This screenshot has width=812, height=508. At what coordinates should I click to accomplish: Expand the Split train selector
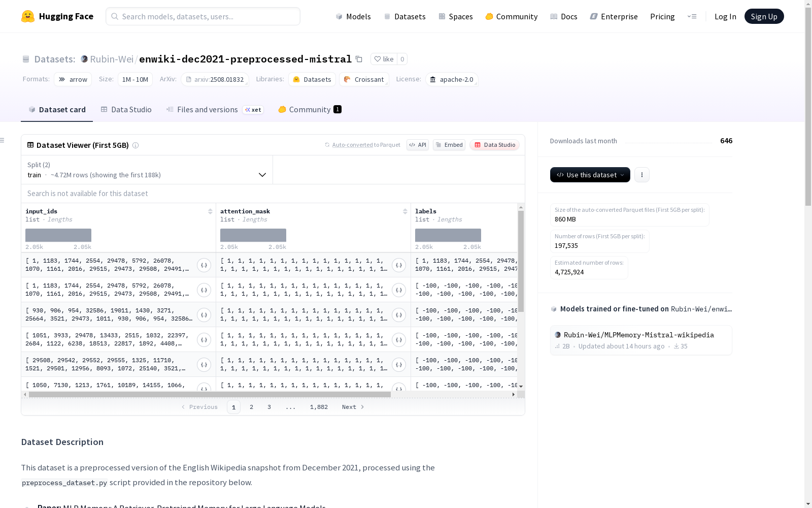coord(147,170)
